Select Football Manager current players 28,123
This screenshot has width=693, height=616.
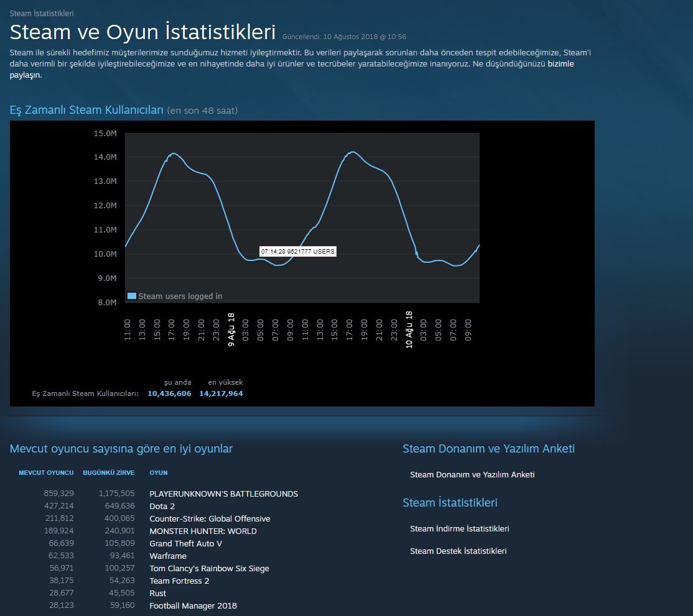point(62,605)
